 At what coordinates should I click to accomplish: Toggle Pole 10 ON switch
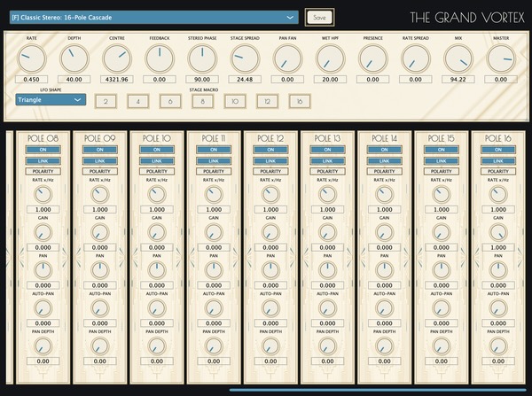tap(157, 150)
